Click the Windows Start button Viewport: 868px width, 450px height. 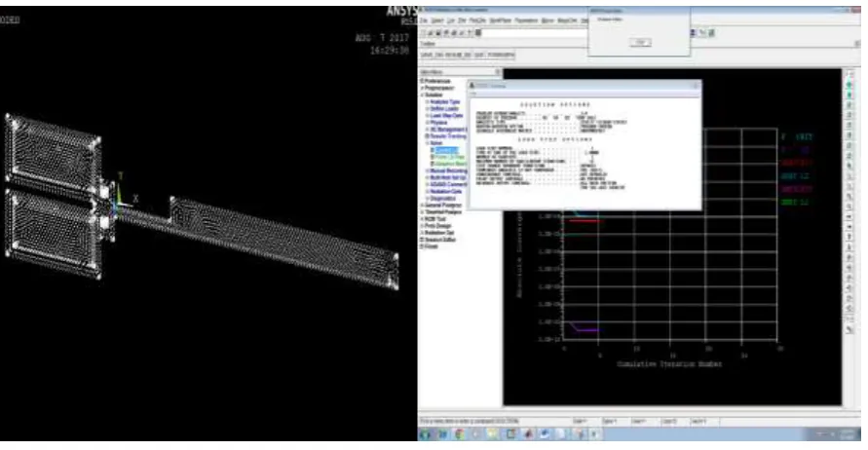pyautogui.click(x=425, y=434)
